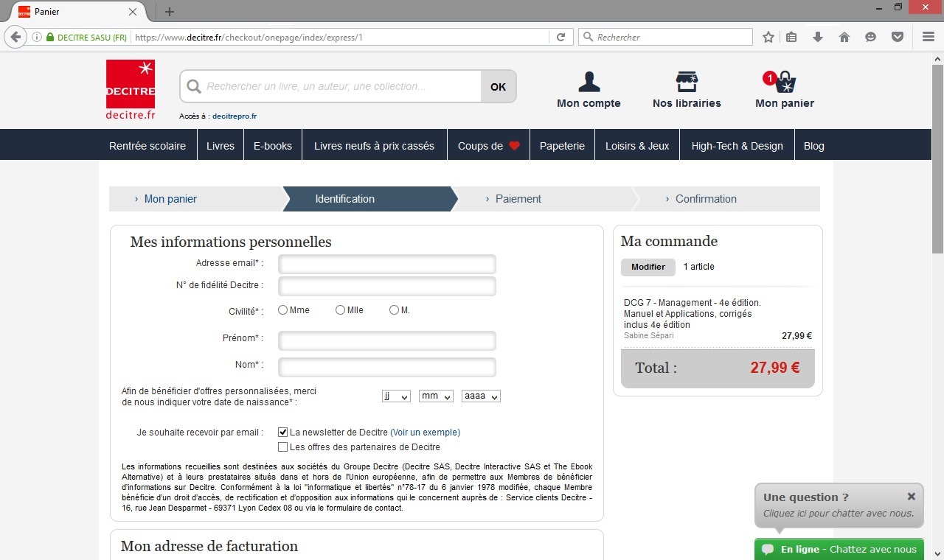Screen dimensions: 944x560
Task: Click Sabine Sépari author name
Action: (x=649, y=336)
